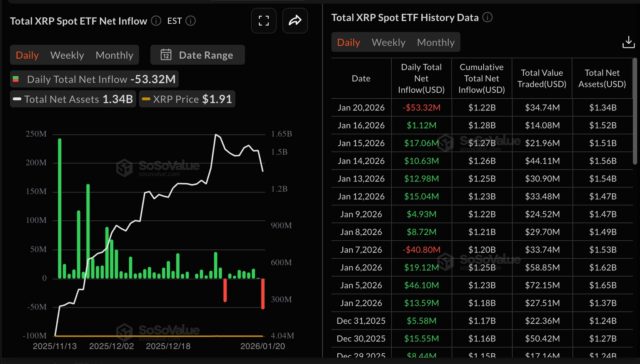
Task: Select Weekly in the History Data panel
Action: tap(388, 42)
